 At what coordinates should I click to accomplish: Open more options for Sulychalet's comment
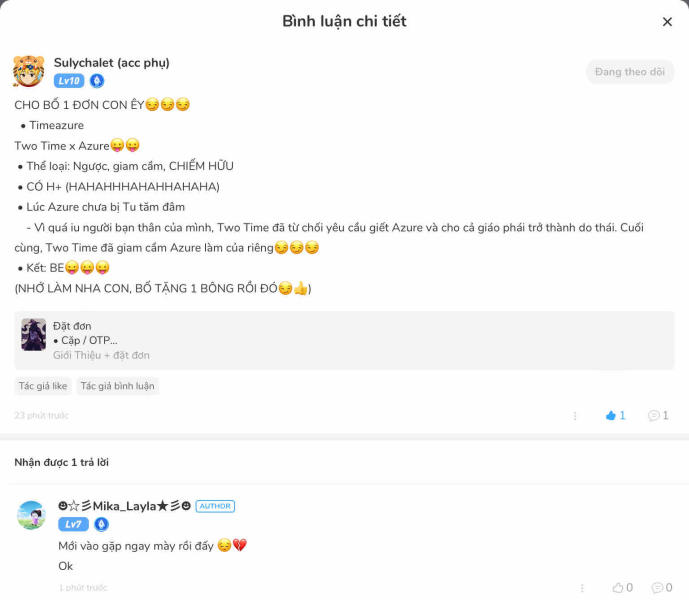tap(574, 416)
